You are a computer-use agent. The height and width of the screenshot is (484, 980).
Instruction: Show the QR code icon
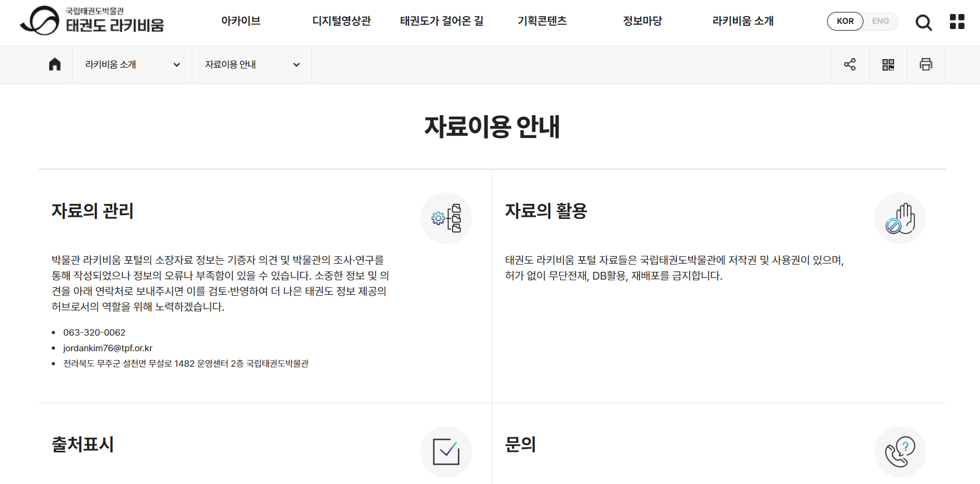click(888, 64)
